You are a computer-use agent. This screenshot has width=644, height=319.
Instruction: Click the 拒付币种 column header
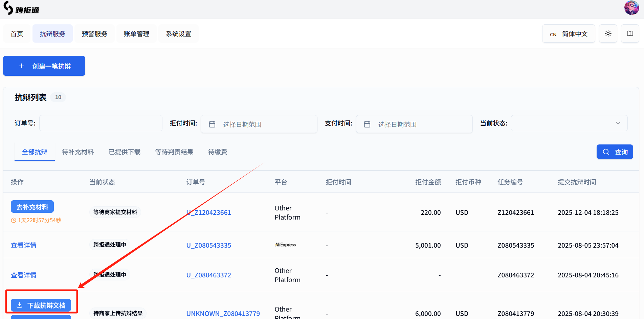click(x=468, y=182)
